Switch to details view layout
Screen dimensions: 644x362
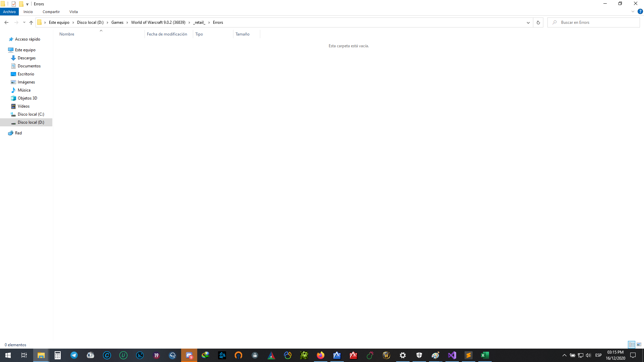632,345
